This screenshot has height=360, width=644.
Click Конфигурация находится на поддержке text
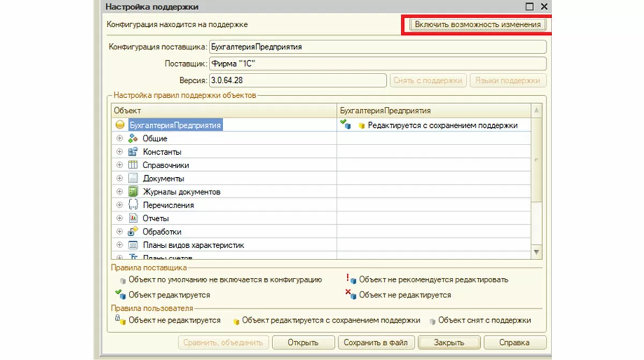point(177,25)
